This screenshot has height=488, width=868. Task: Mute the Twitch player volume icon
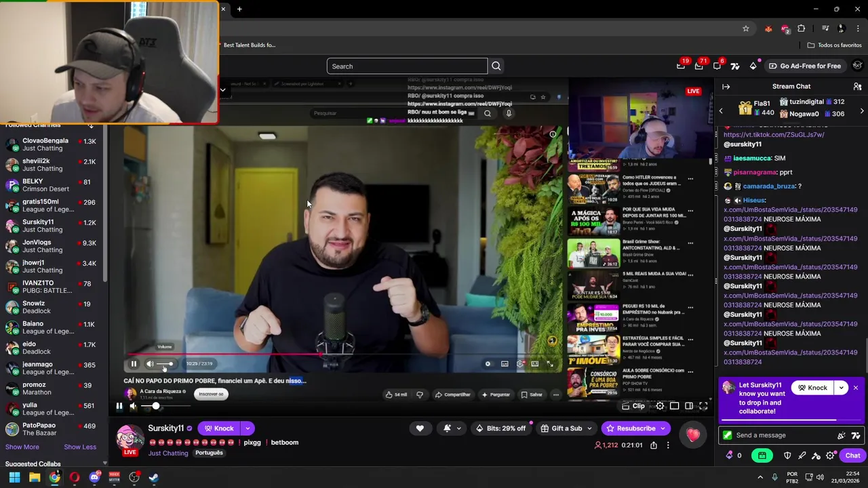click(133, 406)
